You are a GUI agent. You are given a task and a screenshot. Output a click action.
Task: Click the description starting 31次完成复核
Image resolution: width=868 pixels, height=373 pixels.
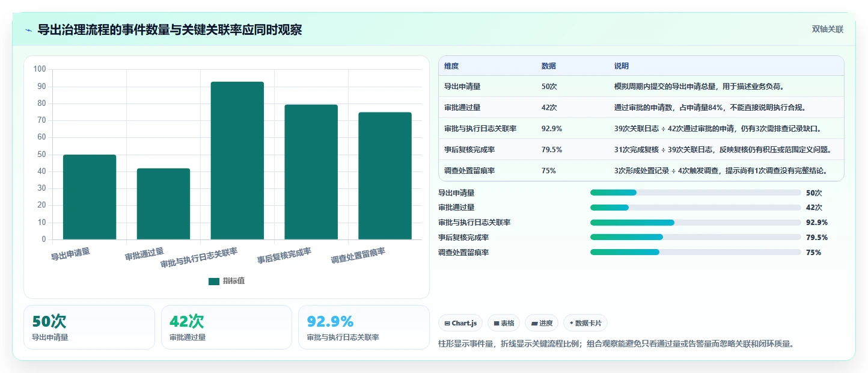[723, 150]
